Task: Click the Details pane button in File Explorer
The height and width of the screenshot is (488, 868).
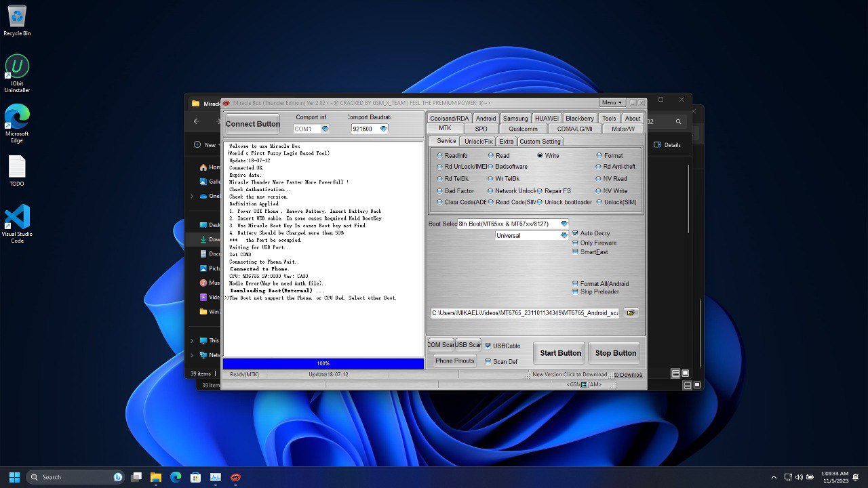Action: pyautogui.click(x=667, y=144)
